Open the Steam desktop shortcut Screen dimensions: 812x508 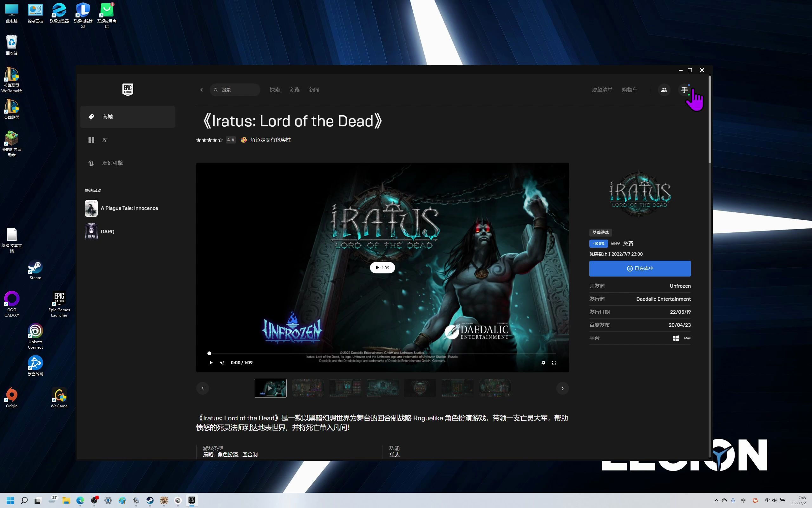point(35,270)
